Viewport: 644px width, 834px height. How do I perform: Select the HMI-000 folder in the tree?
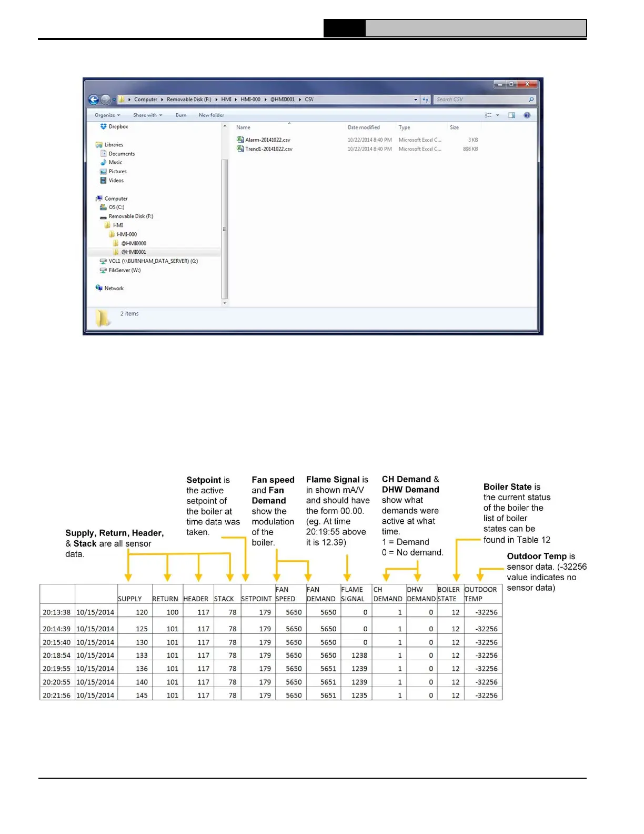(x=127, y=234)
